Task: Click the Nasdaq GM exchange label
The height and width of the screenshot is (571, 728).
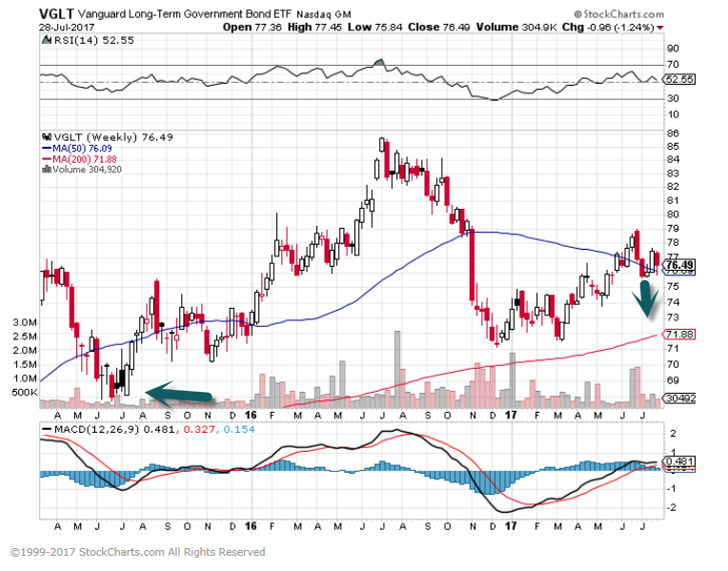Action: [x=324, y=15]
